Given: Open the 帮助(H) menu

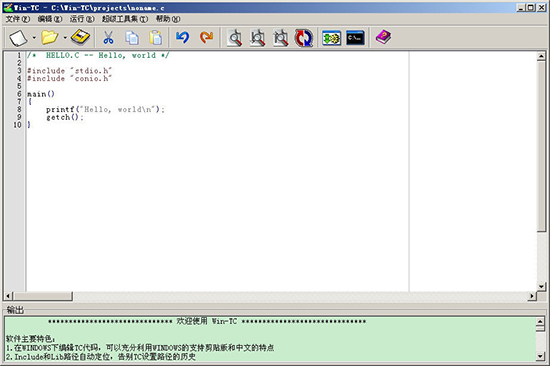Looking at the screenshot, I should click(x=168, y=19).
